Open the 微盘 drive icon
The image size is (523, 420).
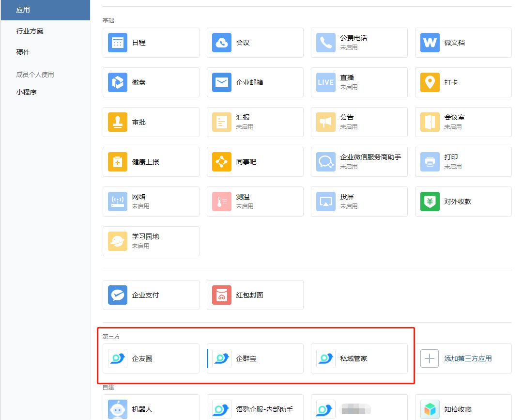(x=118, y=82)
